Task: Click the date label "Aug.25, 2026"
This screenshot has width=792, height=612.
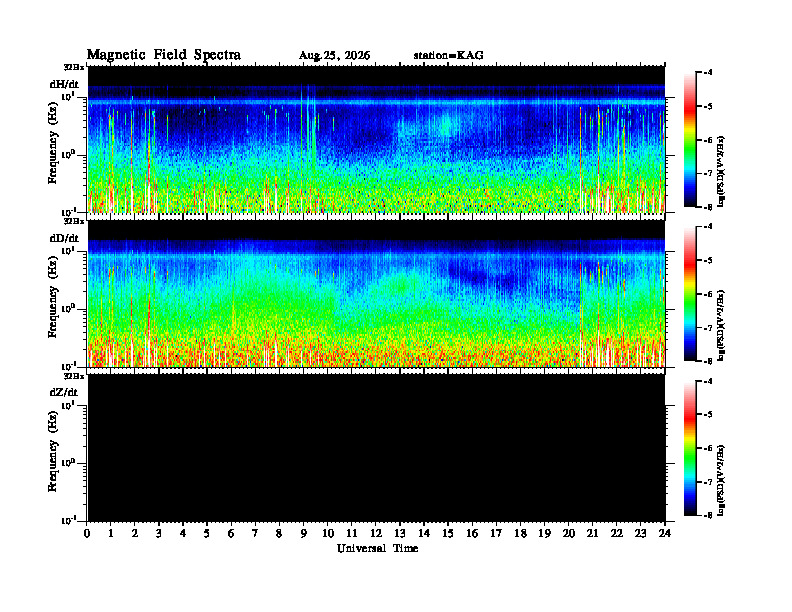Action: 334,56
